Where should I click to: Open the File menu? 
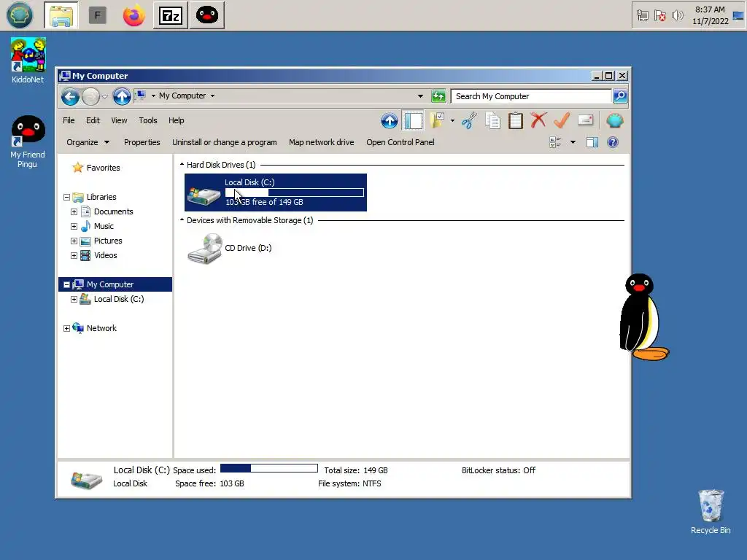(x=69, y=120)
